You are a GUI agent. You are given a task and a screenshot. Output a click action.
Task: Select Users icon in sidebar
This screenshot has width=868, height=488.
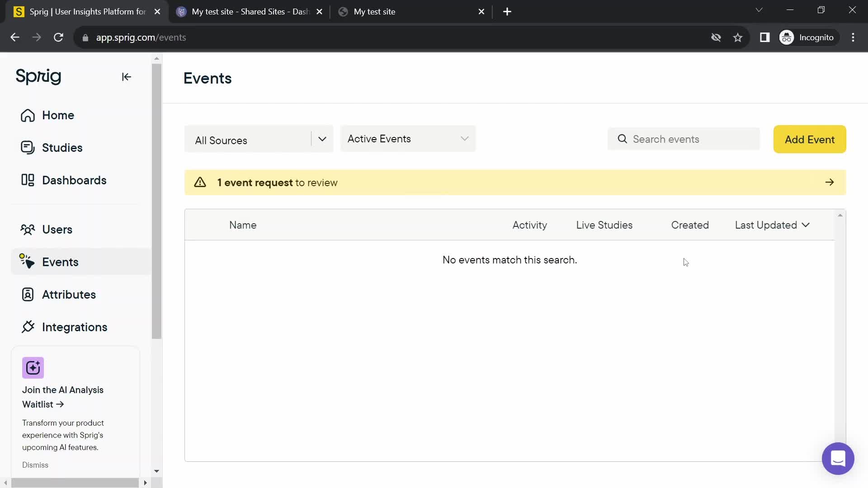(28, 230)
